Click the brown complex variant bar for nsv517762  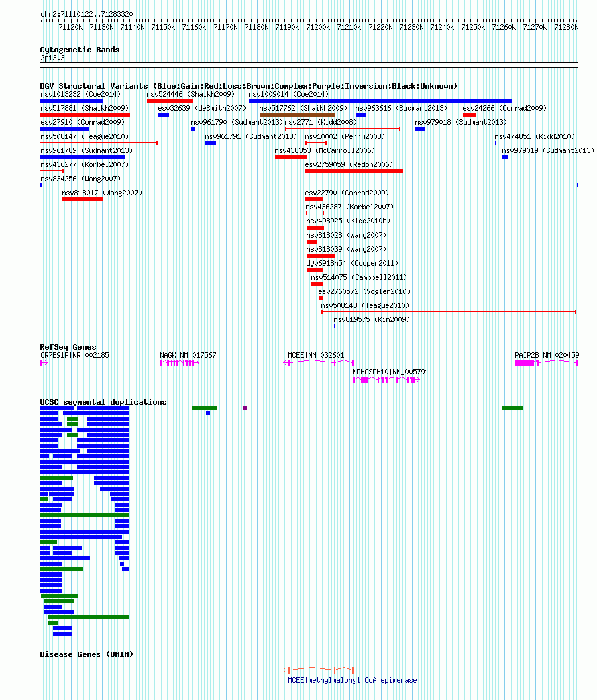(x=296, y=115)
